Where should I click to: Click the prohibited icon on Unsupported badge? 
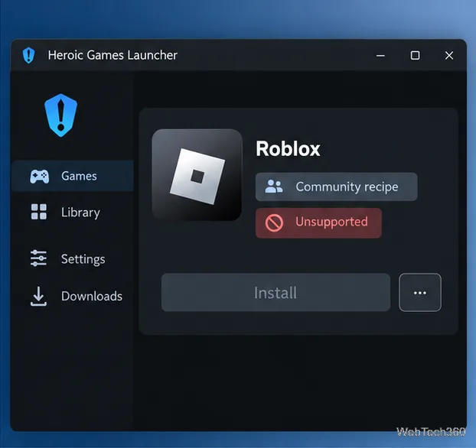(x=274, y=223)
